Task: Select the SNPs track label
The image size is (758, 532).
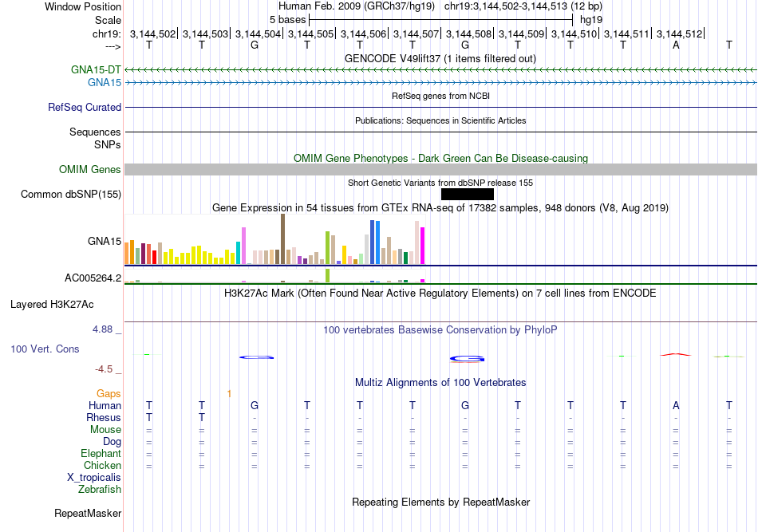Action: tap(108, 144)
